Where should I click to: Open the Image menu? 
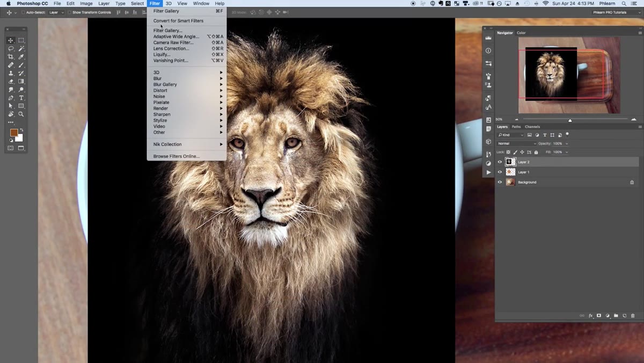point(86,3)
